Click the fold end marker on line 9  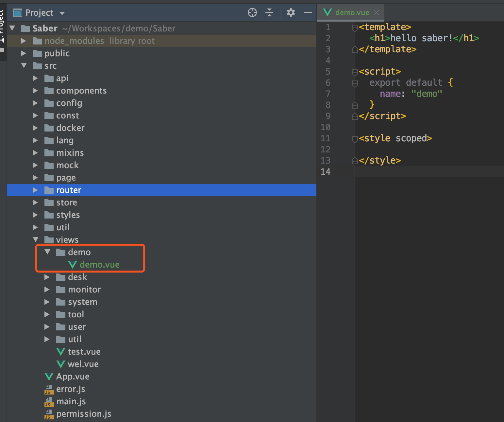tap(355, 116)
